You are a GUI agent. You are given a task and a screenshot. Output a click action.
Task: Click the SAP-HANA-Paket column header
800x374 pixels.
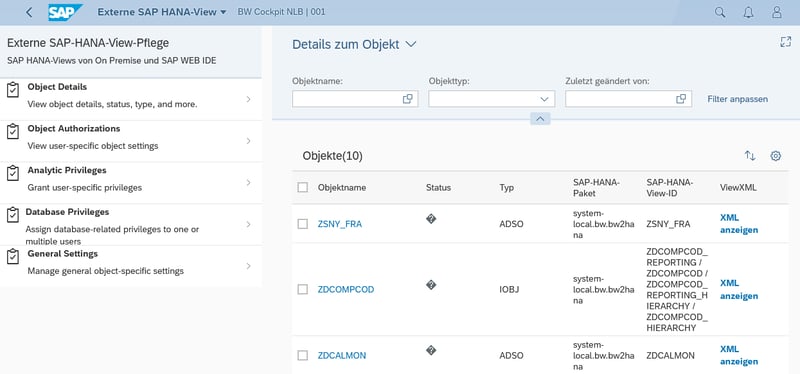pos(595,187)
